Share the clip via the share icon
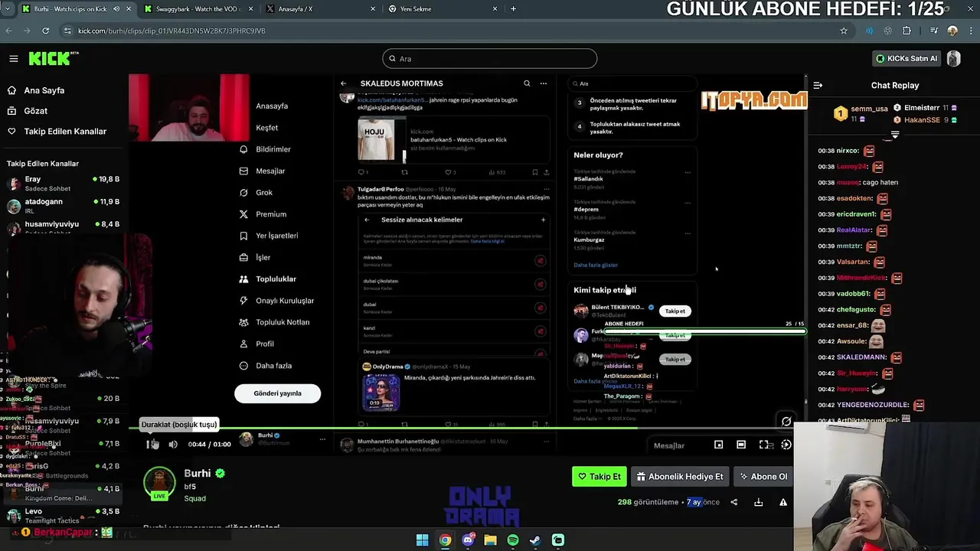This screenshot has height=551, width=980. click(x=733, y=502)
